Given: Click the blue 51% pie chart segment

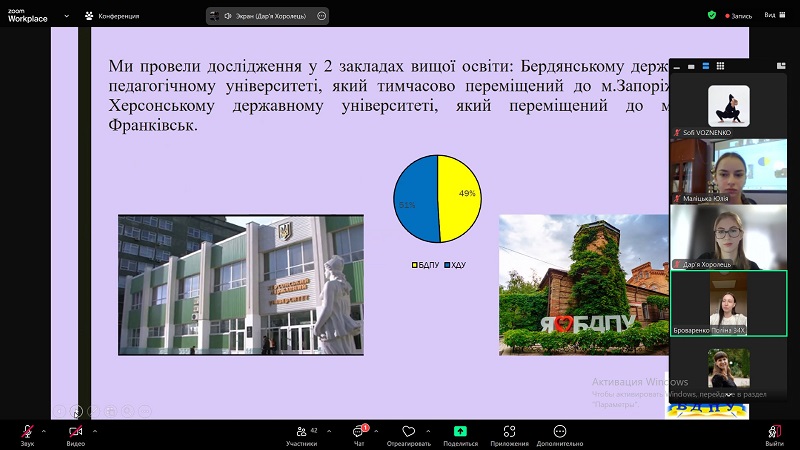Looking at the screenshot, I should pos(416,199).
